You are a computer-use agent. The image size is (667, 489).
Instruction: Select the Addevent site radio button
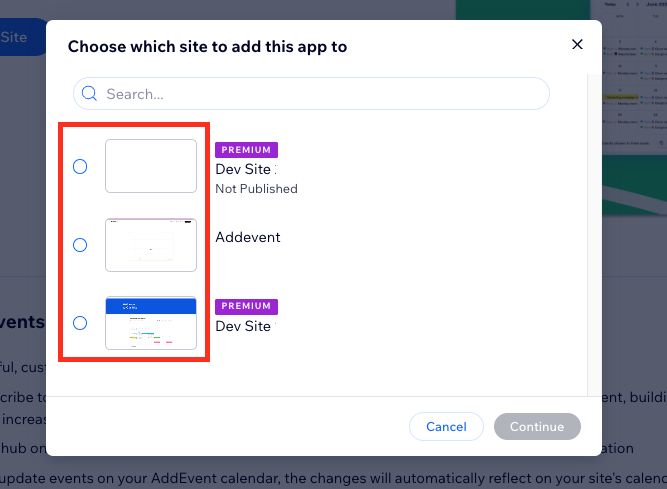(80, 245)
